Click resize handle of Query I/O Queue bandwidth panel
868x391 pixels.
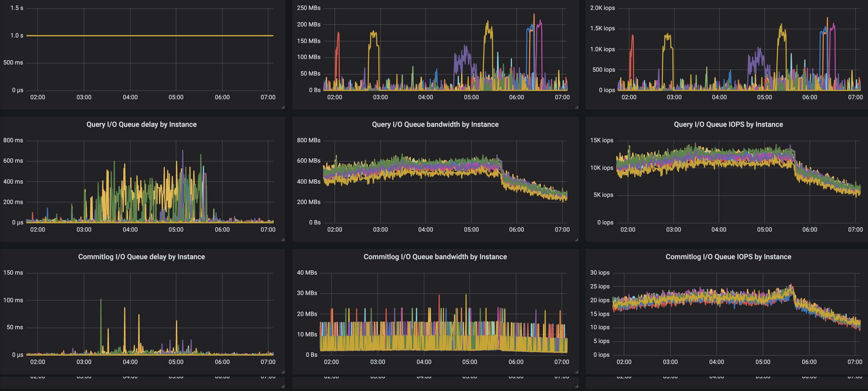click(x=576, y=239)
